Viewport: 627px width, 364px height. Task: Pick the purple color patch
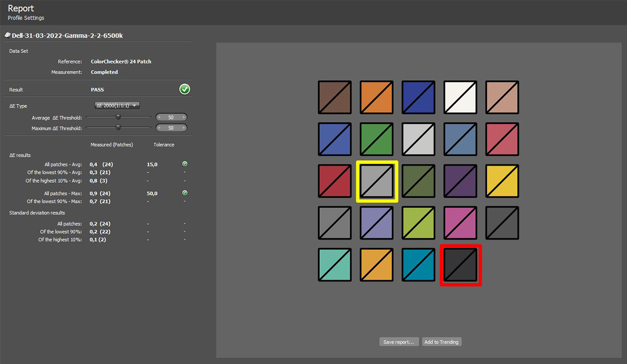[460, 181]
